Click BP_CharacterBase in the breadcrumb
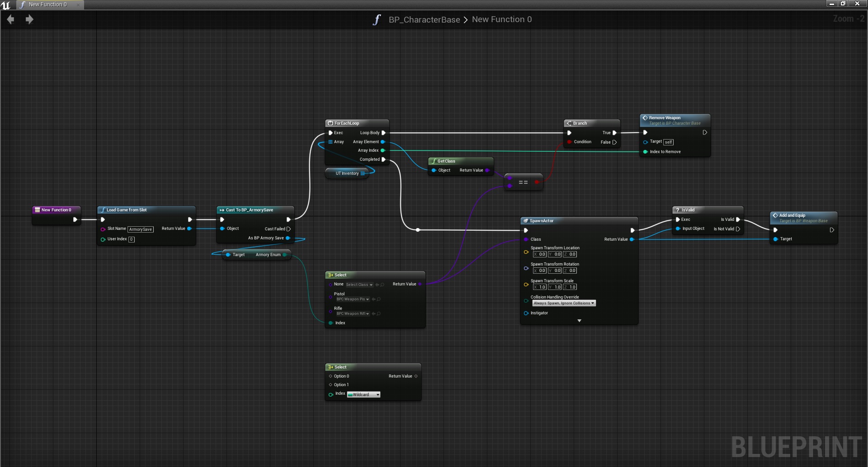Image resolution: width=868 pixels, height=467 pixels. click(x=424, y=20)
